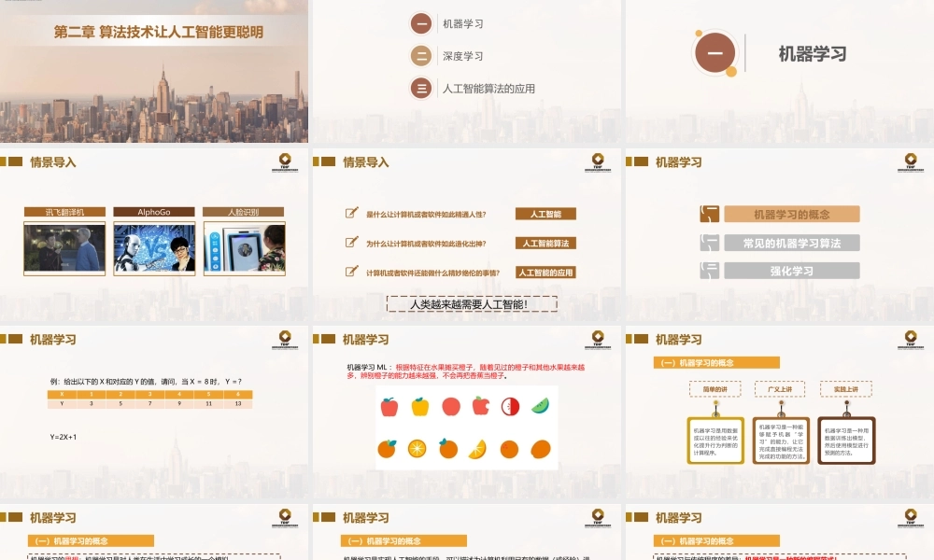
Task: Click the pencil icon beside the first question
Action: [350, 213]
